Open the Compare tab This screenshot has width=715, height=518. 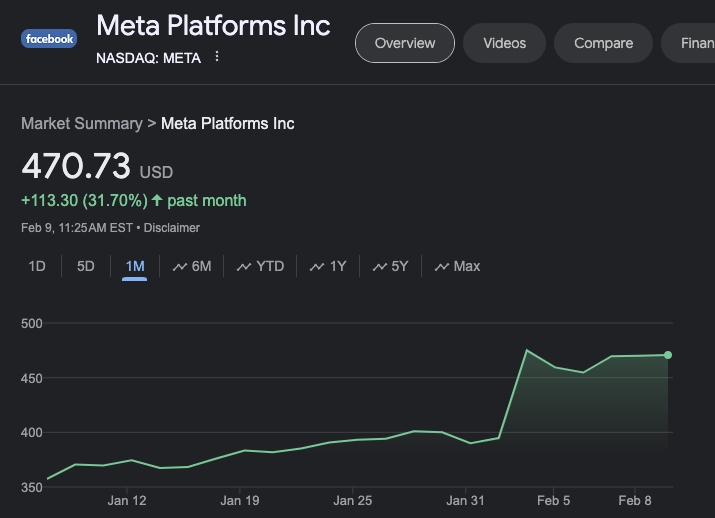point(603,43)
